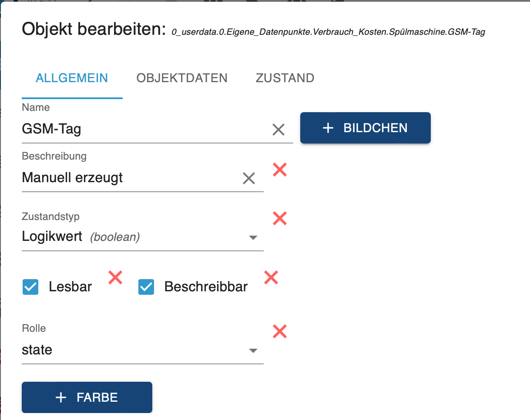The image size is (530, 420).
Task: Select the Allgemein tab
Action: coord(72,78)
